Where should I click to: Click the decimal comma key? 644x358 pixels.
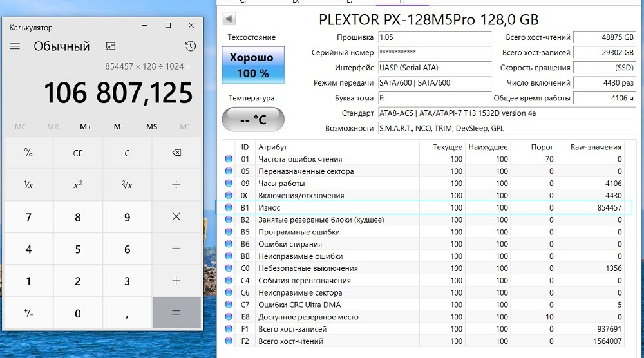pos(127,313)
